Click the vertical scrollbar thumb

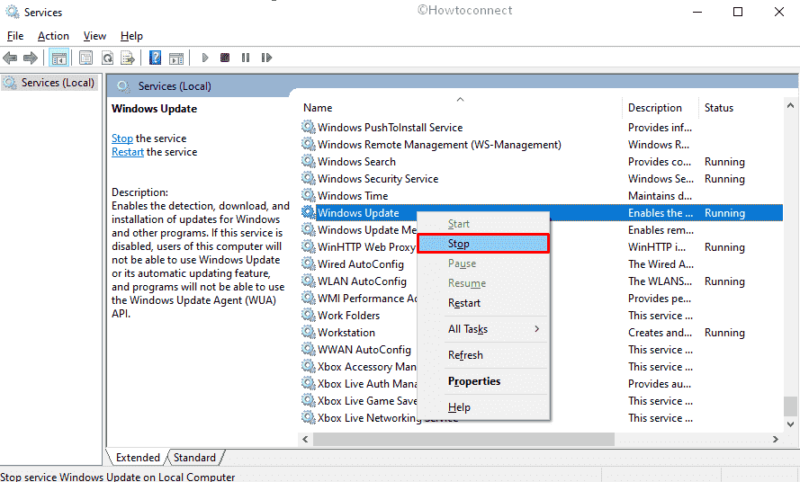click(790, 407)
